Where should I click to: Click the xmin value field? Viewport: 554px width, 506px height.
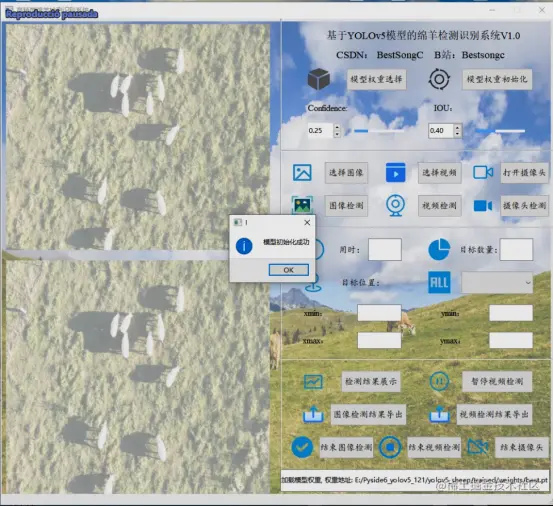(379, 313)
